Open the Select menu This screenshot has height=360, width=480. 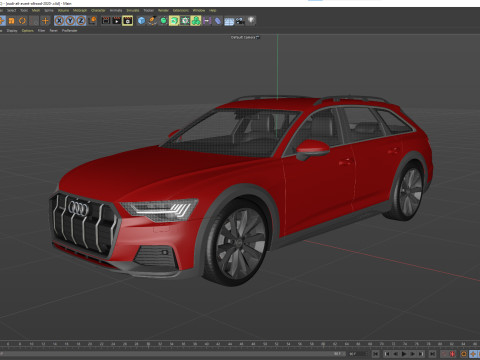[11, 10]
